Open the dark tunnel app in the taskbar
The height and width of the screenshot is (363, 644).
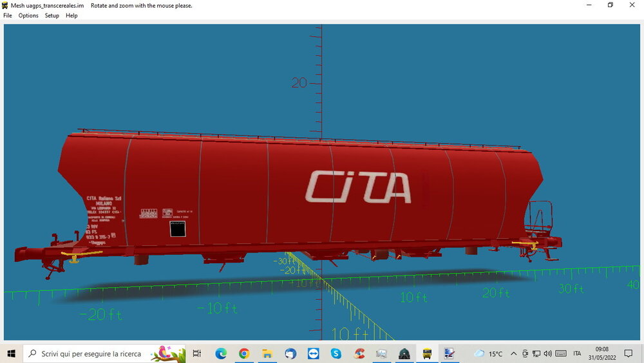(x=404, y=353)
